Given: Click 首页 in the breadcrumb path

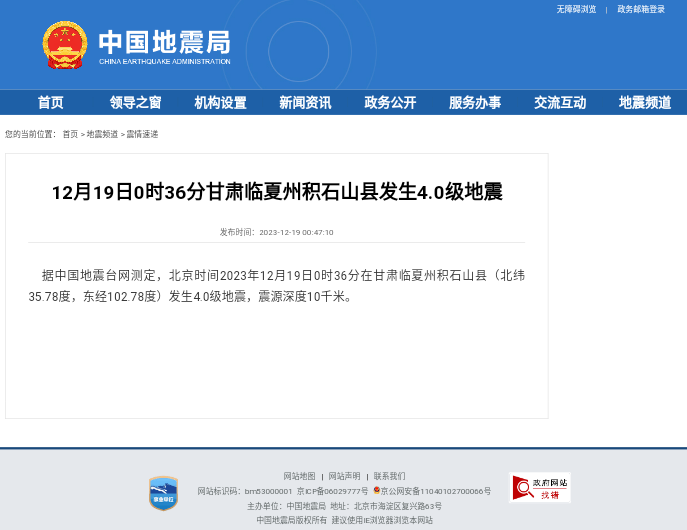Looking at the screenshot, I should click(x=70, y=134).
